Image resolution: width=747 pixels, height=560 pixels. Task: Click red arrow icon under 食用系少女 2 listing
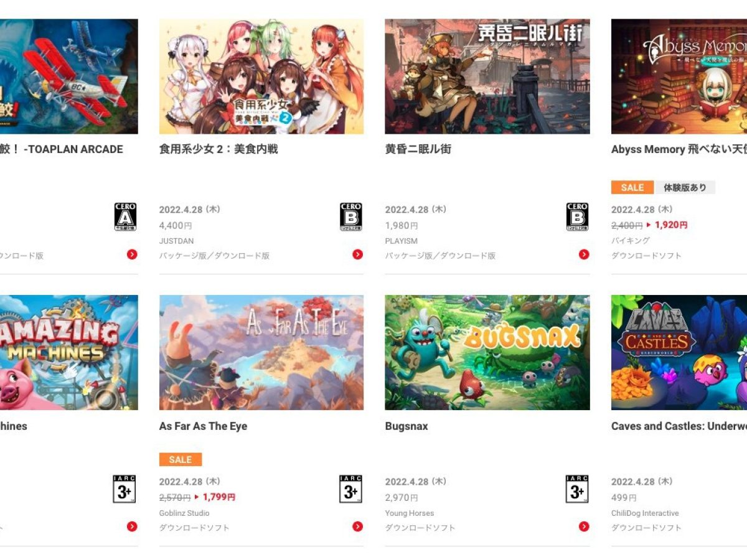coord(357,254)
